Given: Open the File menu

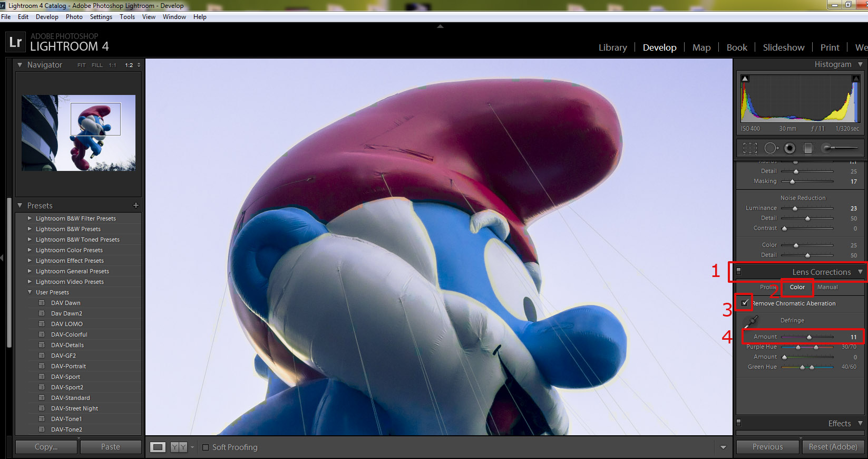Looking at the screenshot, I should point(6,17).
